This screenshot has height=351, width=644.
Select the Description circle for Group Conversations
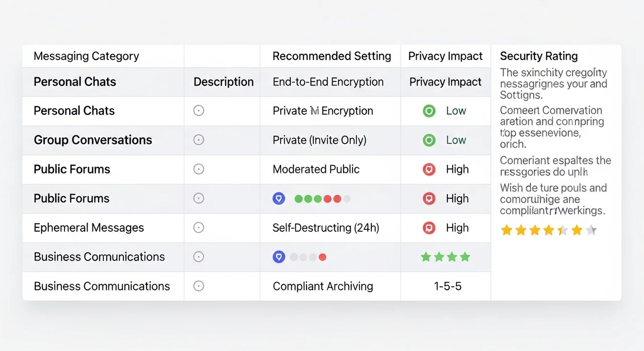(199, 140)
